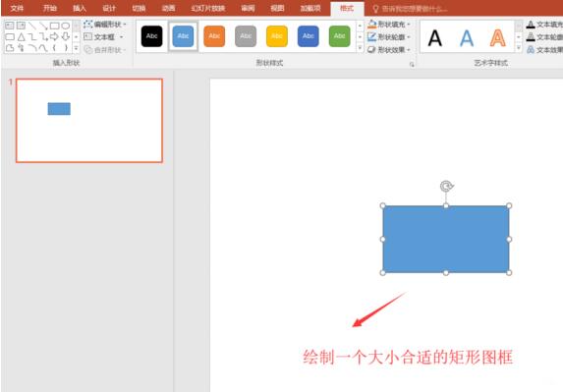The height and width of the screenshot is (392, 563).
Task: Switch to the Slide Show (幻灯片放映) tab
Action: pyautogui.click(x=208, y=8)
